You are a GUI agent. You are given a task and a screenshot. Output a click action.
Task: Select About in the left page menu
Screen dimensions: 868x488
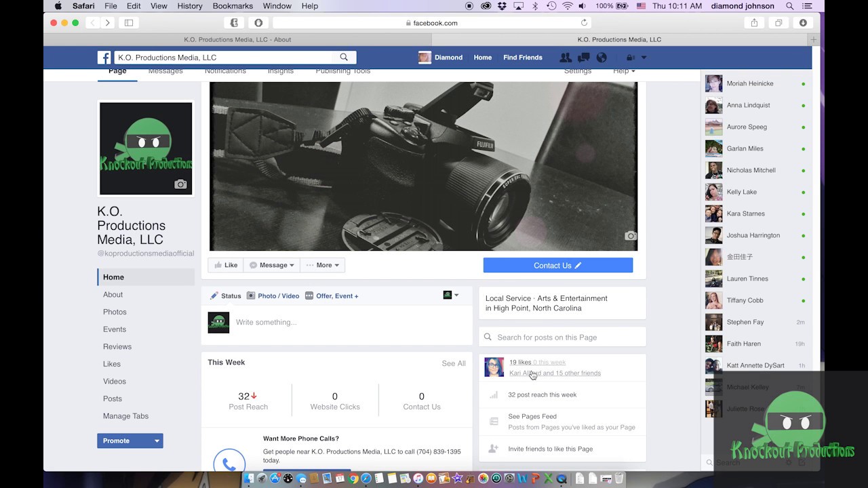pyautogui.click(x=113, y=295)
